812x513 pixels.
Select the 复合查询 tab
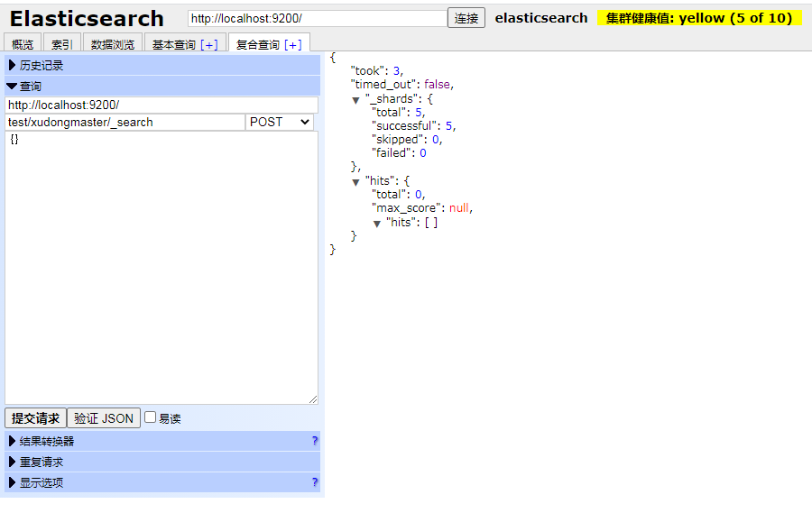[258, 44]
